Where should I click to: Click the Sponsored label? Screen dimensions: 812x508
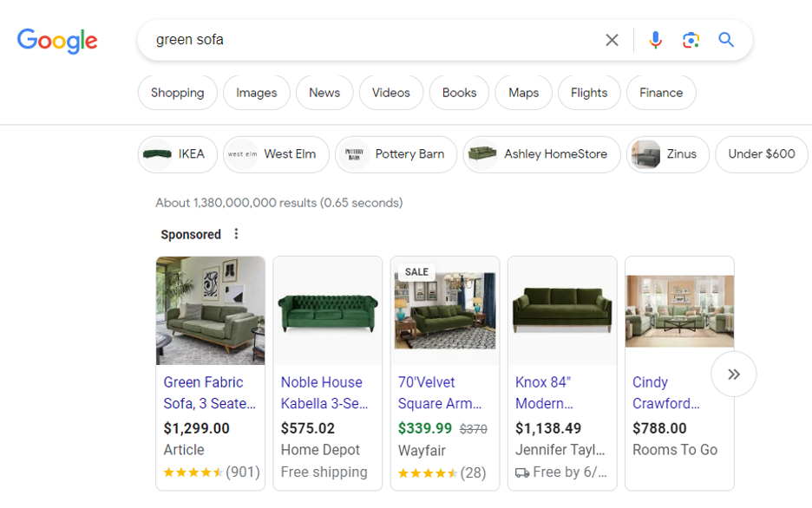(x=191, y=234)
